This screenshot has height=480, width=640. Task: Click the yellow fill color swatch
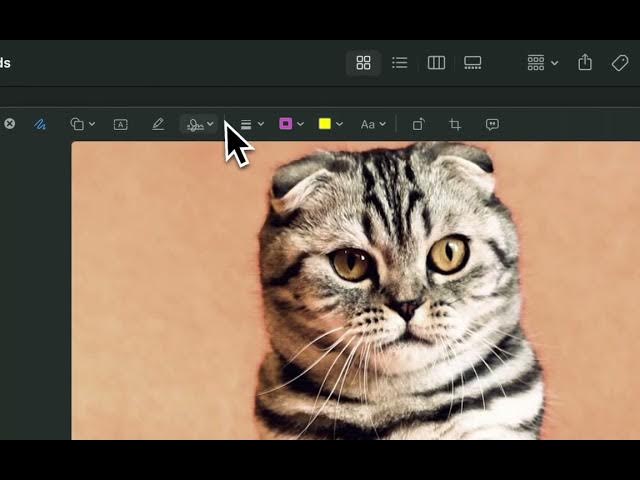(x=324, y=123)
